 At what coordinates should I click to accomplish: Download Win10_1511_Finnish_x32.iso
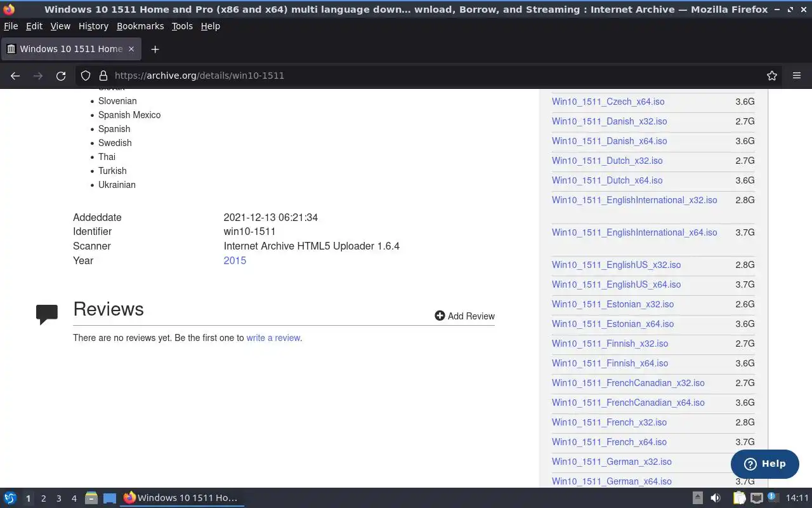click(x=610, y=344)
